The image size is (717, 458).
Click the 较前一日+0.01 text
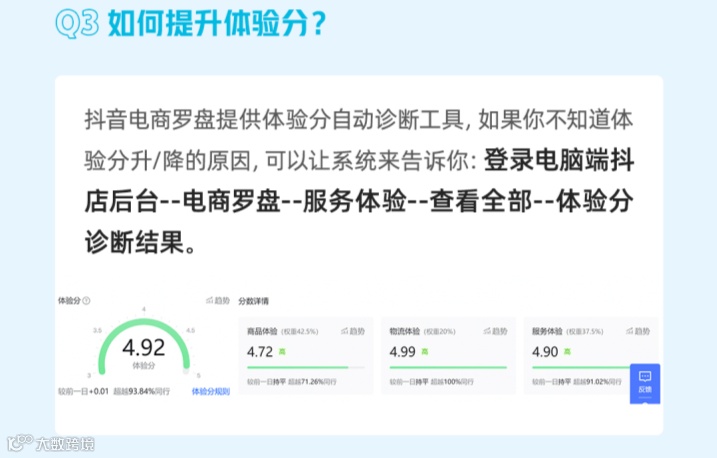click(x=83, y=391)
